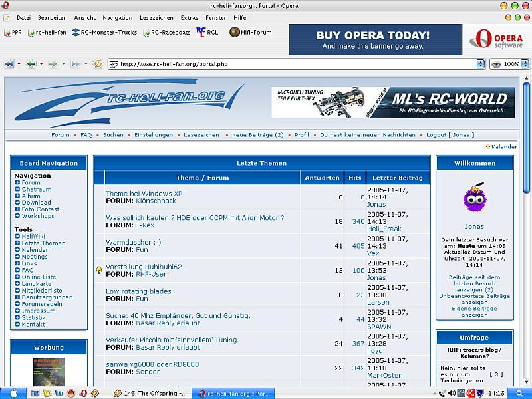Viewport: 532px width, 399px height.
Task: Open the Bearbeiten menu
Action: coord(53,18)
